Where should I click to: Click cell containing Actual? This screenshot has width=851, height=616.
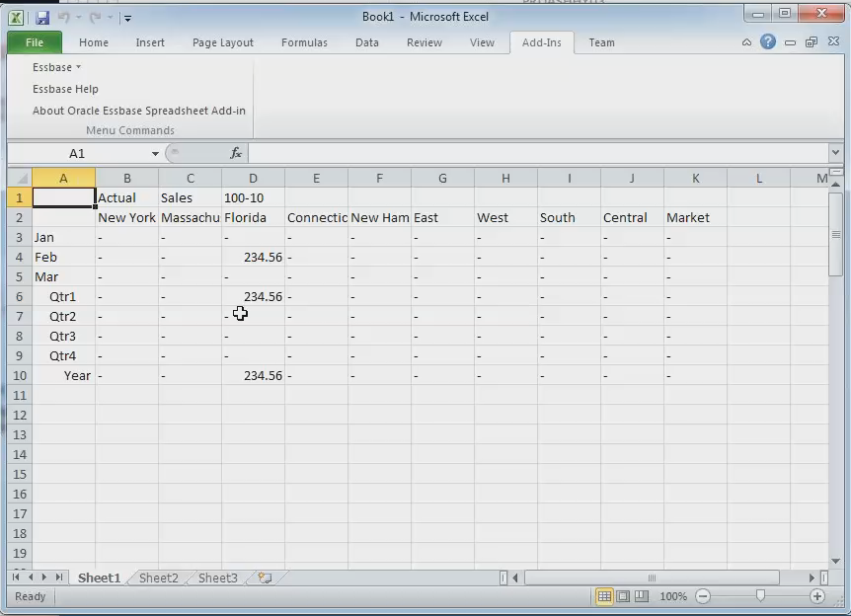(127, 198)
